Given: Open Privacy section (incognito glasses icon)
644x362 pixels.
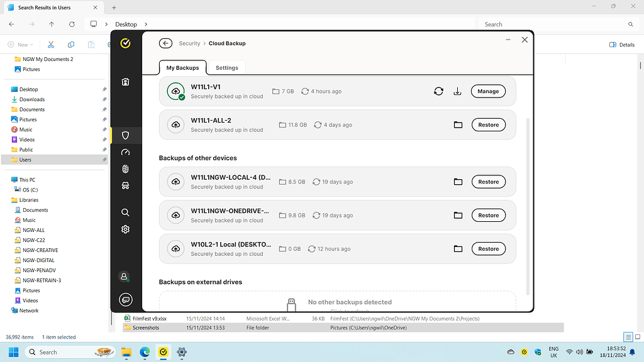Looking at the screenshot, I should pos(125,186).
